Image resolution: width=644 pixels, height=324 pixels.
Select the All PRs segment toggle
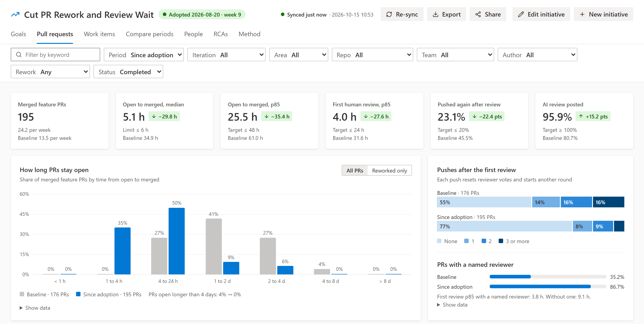pos(354,170)
